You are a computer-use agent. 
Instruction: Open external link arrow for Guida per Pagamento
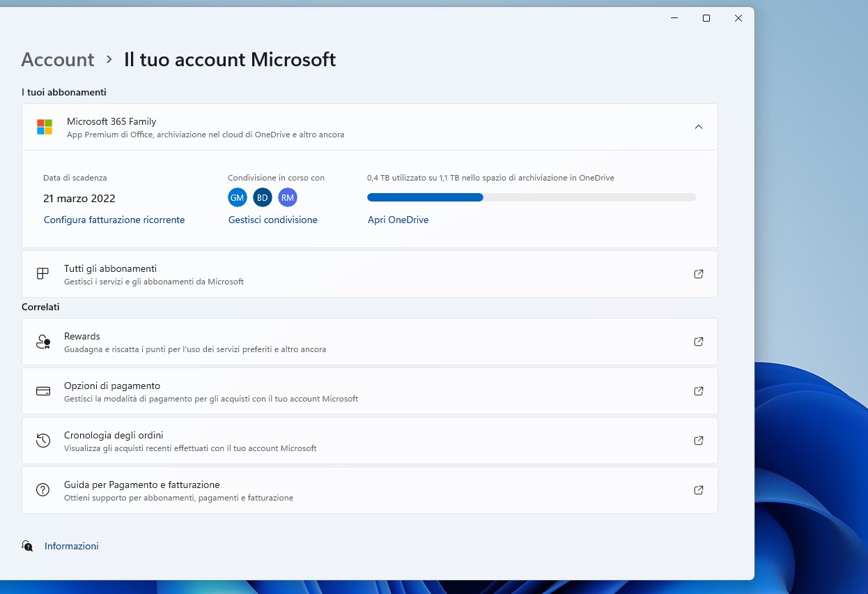699,490
